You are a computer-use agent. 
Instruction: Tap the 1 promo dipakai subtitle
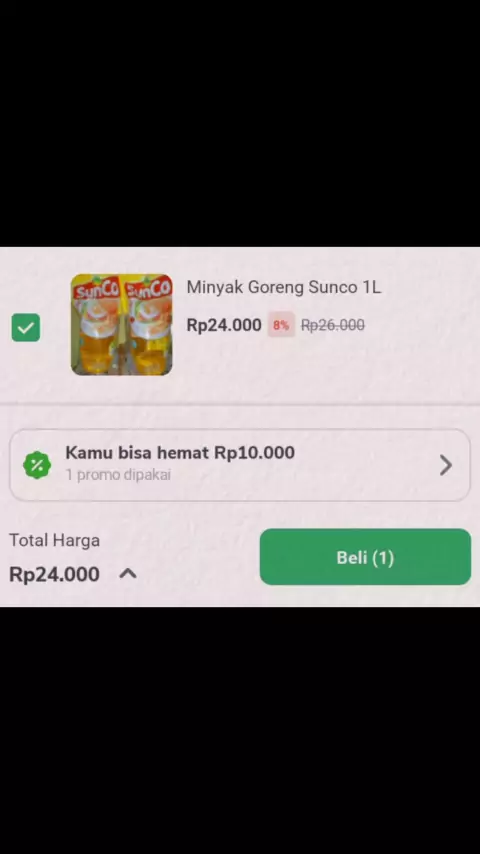118,475
